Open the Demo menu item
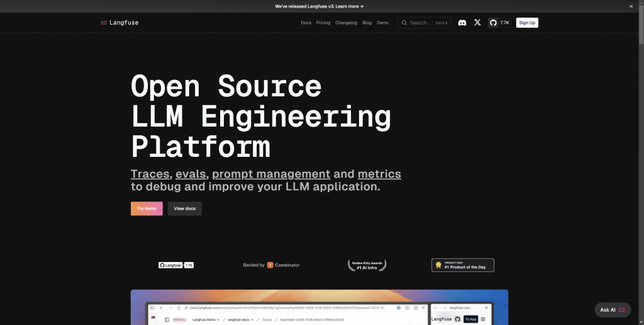 click(383, 23)
